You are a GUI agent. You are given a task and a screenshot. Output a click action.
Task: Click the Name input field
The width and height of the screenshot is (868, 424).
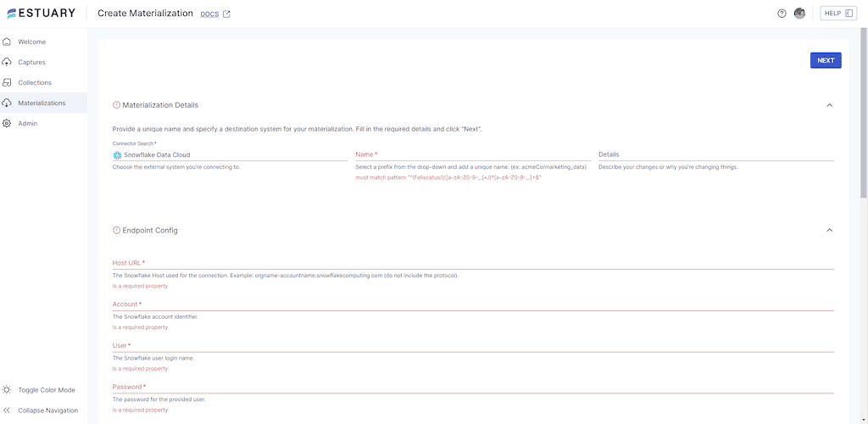pyautogui.click(x=473, y=154)
